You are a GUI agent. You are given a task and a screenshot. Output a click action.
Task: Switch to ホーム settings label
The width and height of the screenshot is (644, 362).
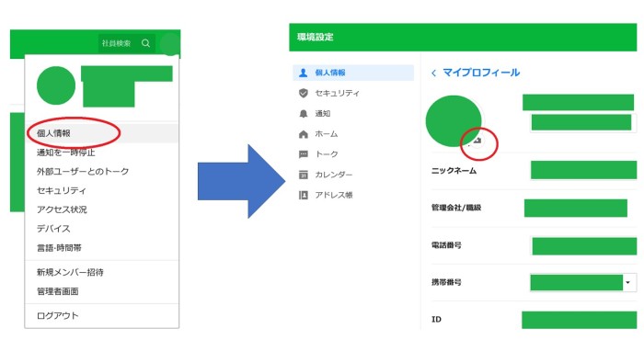tap(326, 134)
